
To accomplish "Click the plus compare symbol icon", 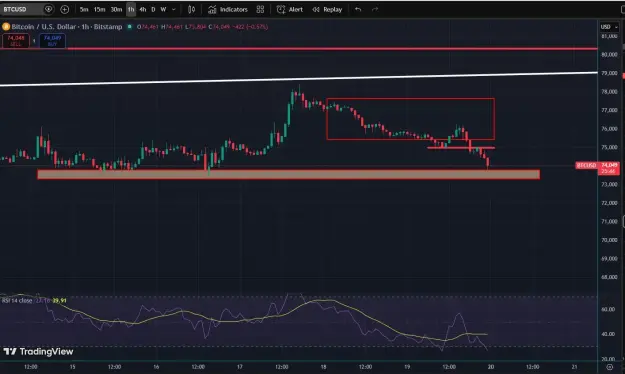I will 65,9.
